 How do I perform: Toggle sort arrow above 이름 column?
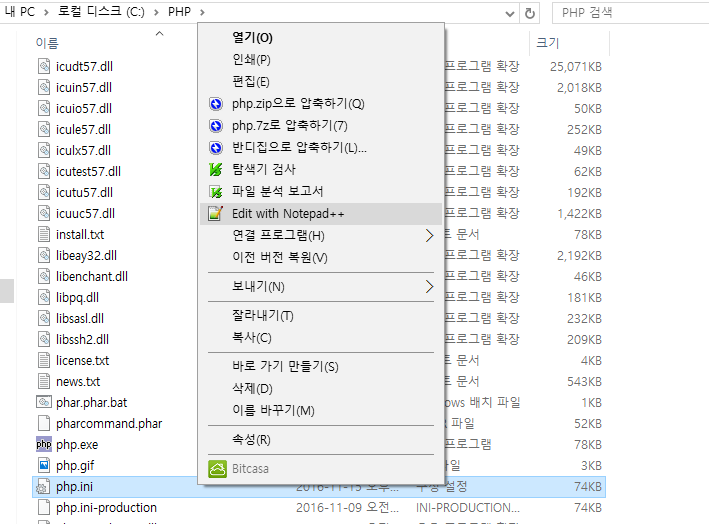tap(159, 33)
